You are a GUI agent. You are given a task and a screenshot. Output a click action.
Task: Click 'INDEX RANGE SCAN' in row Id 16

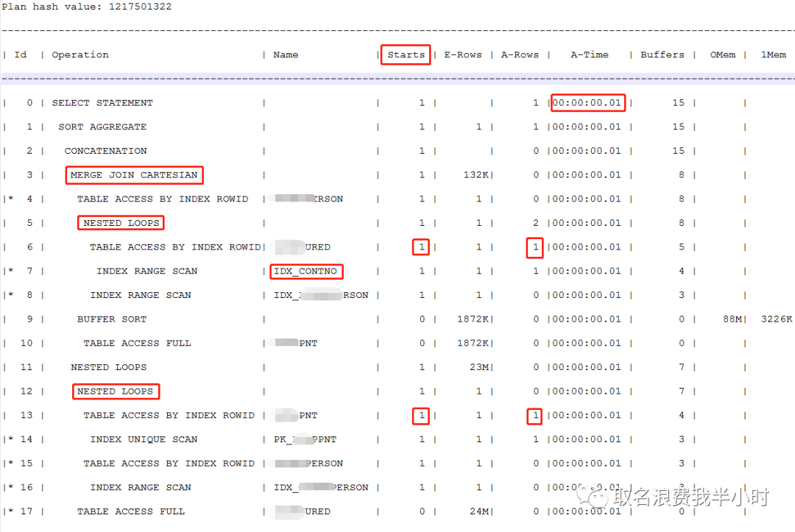pos(141,487)
